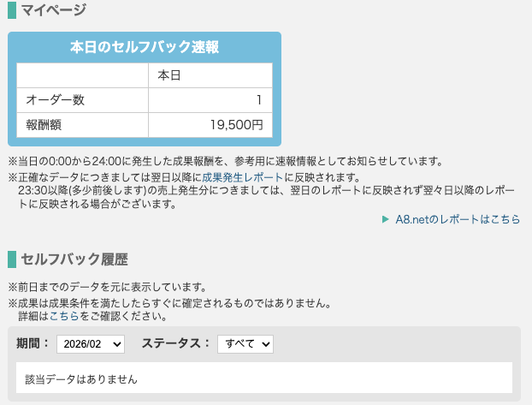This screenshot has height=405, width=532.
Task: Click the 本日のセルフバック速報 panel title
Action: point(144,47)
